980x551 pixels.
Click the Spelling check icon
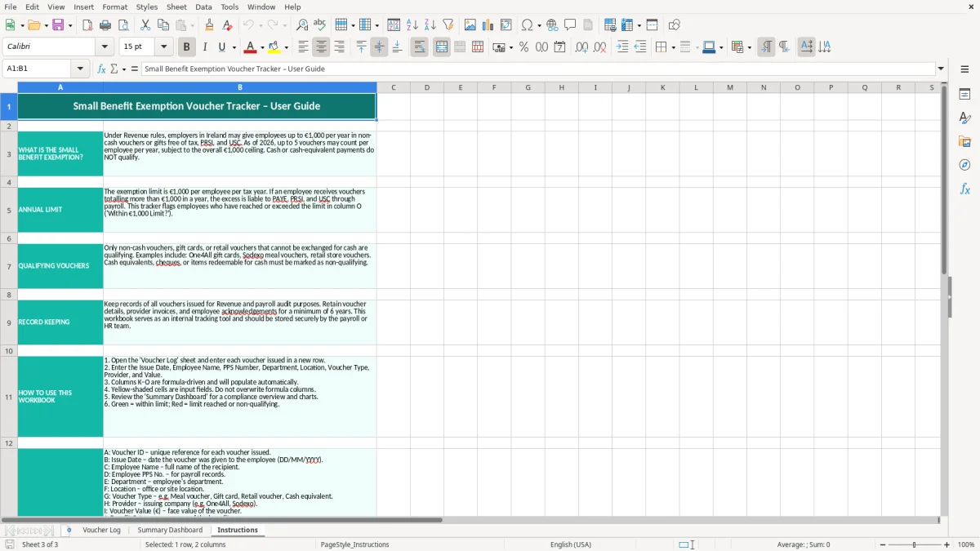pos(320,25)
